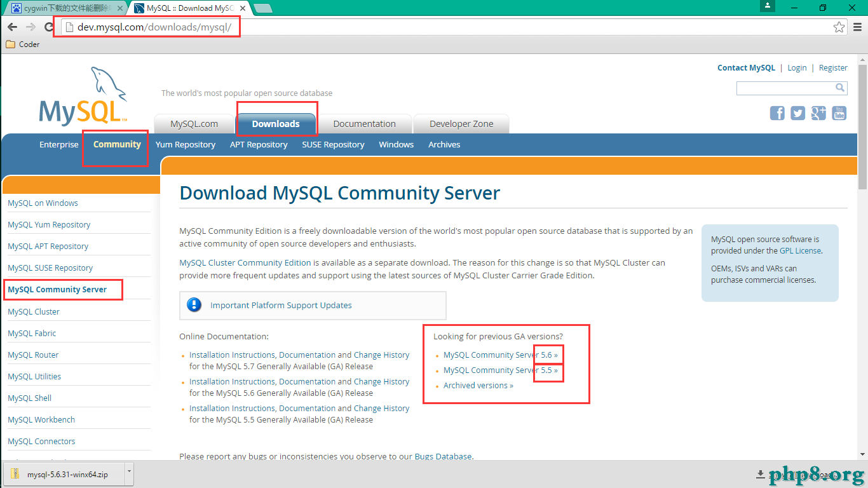The height and width of the screenshot is (488, 868).
Task: Focus the site search field
Action: [x=785, y=88]
